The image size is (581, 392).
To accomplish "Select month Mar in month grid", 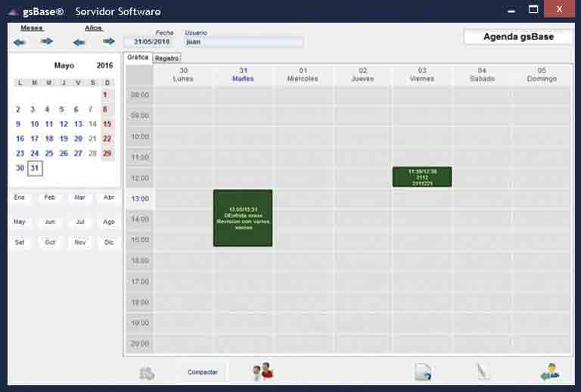I will click(x=79, y=198).
